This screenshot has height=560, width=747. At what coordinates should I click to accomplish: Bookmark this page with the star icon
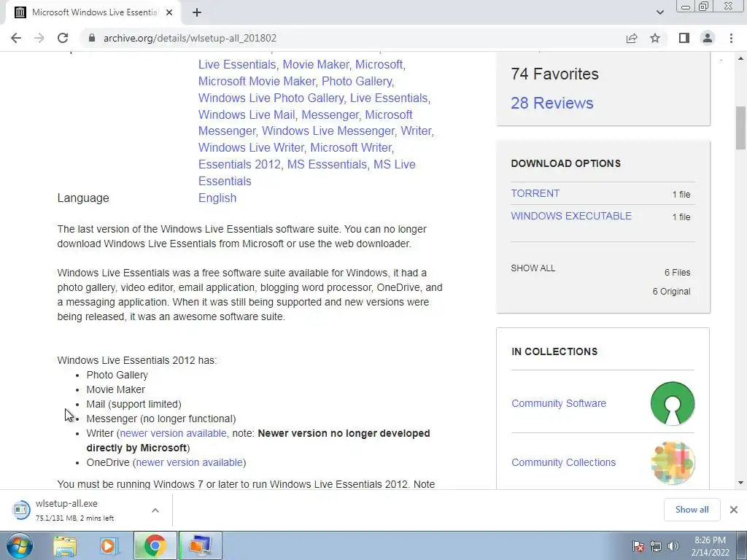[655, 38]
